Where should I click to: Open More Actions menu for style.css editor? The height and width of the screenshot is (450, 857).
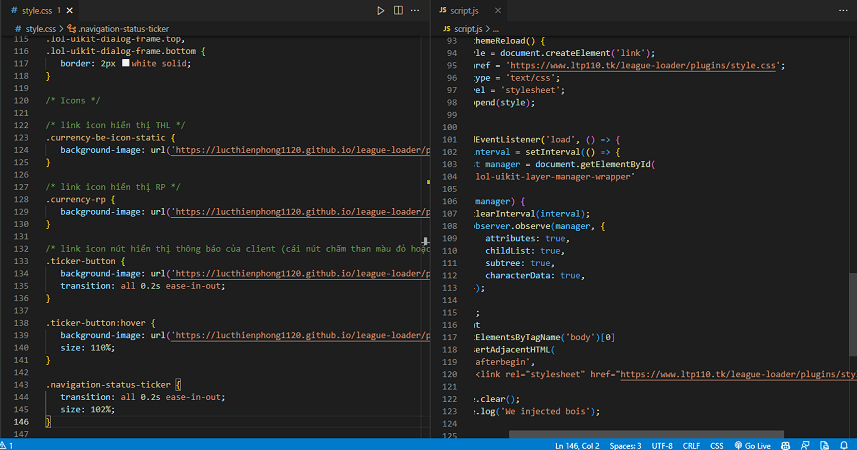tap(417, 10)
